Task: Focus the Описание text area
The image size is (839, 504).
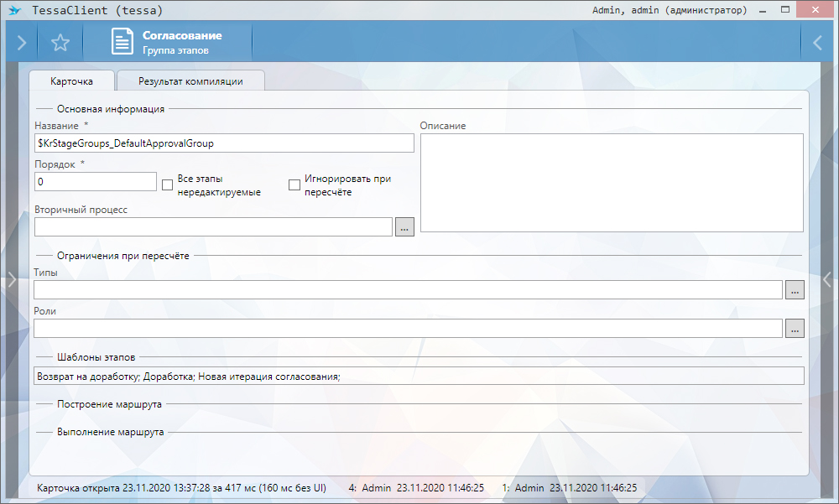Action: [612, 182]
